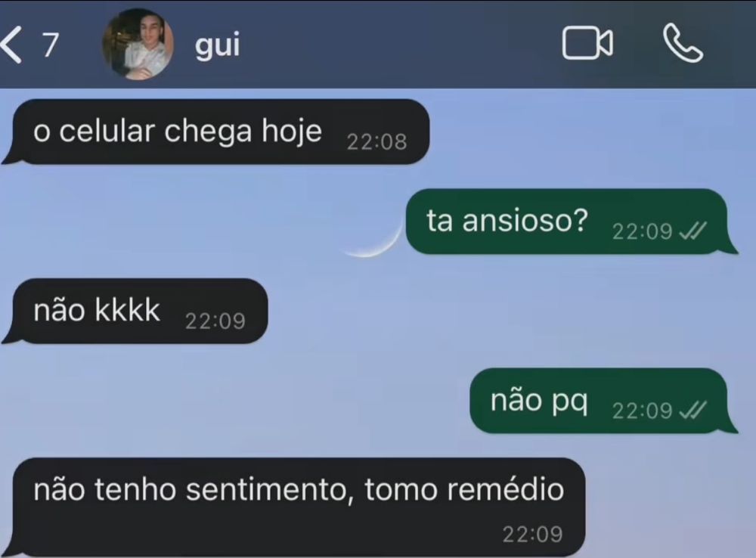Open gui's profile picture
The width and height of the screenshot is (756, 558).
(138, 44)
